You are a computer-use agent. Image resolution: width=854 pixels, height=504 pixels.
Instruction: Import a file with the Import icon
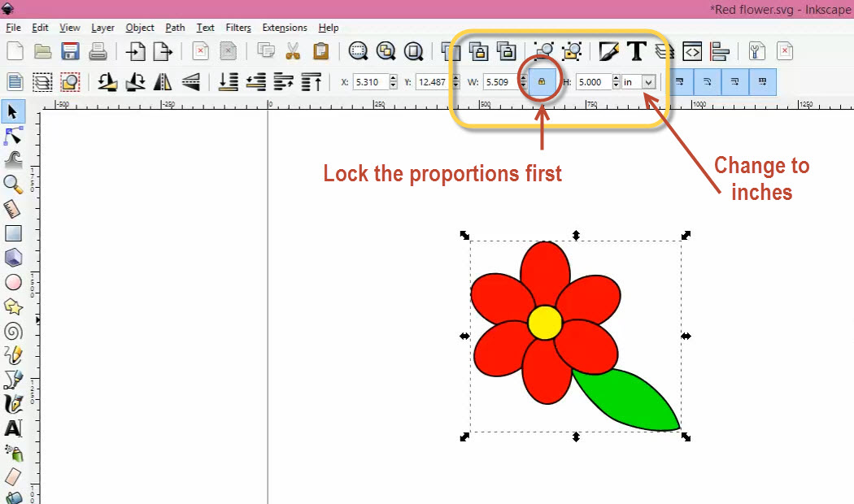135,51
